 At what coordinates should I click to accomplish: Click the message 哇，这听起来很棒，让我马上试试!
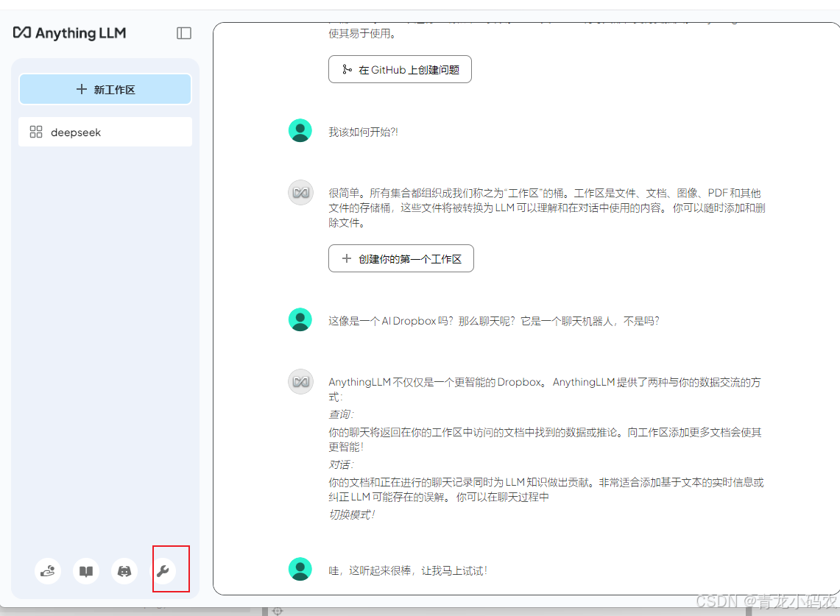point(408,571)
